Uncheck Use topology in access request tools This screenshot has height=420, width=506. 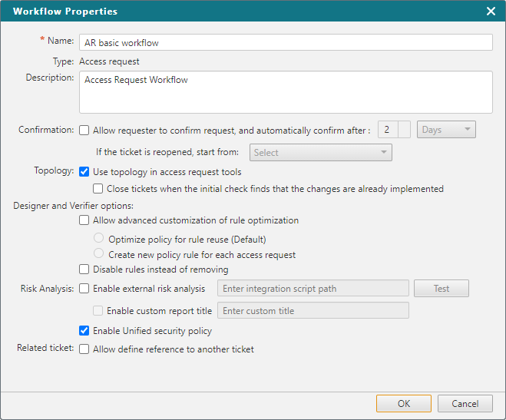coord(84,172)
